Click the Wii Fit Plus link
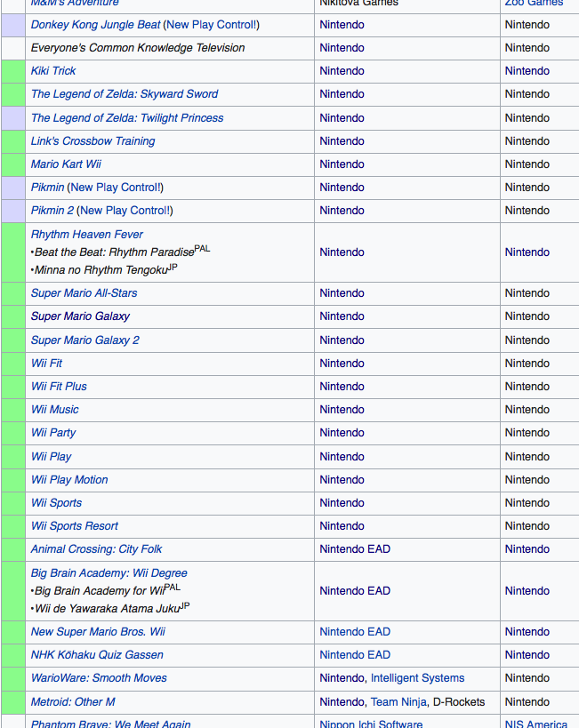Viewport: 579px width, 728px height. click(59, 387)
